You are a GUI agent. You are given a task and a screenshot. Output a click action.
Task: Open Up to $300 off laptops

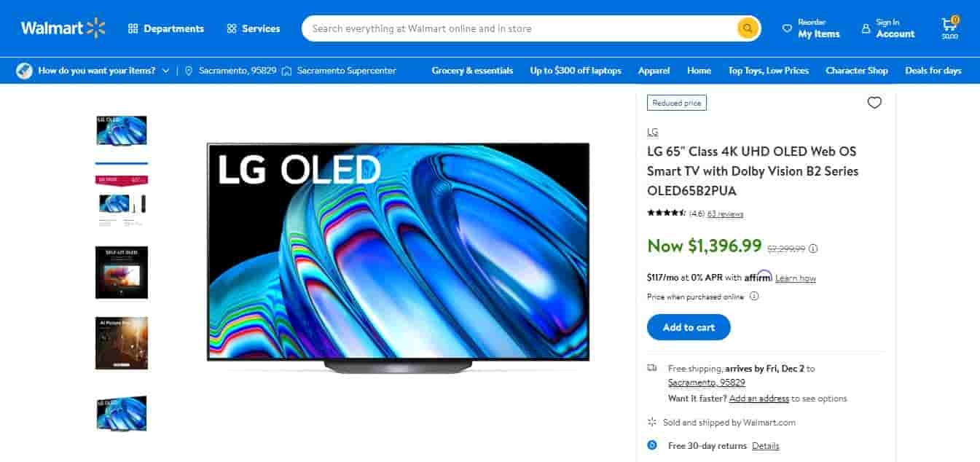pyautogui.click(x=576, y=71)
